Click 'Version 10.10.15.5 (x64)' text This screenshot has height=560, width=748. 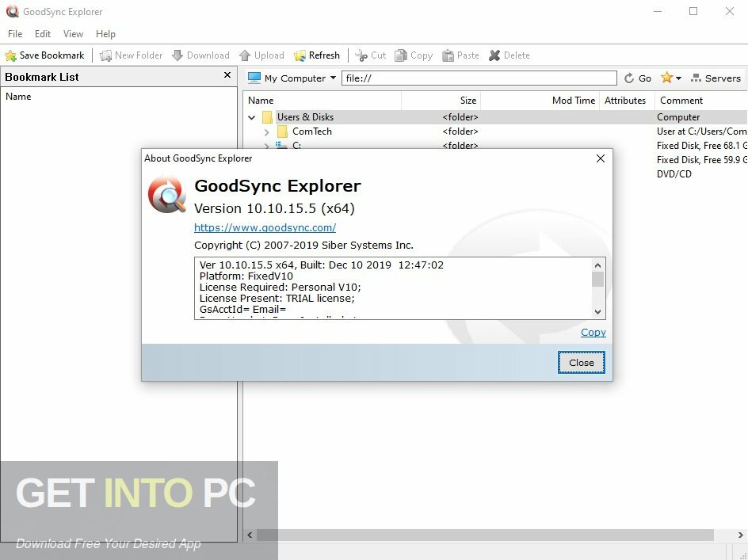[x=274, y=208]
